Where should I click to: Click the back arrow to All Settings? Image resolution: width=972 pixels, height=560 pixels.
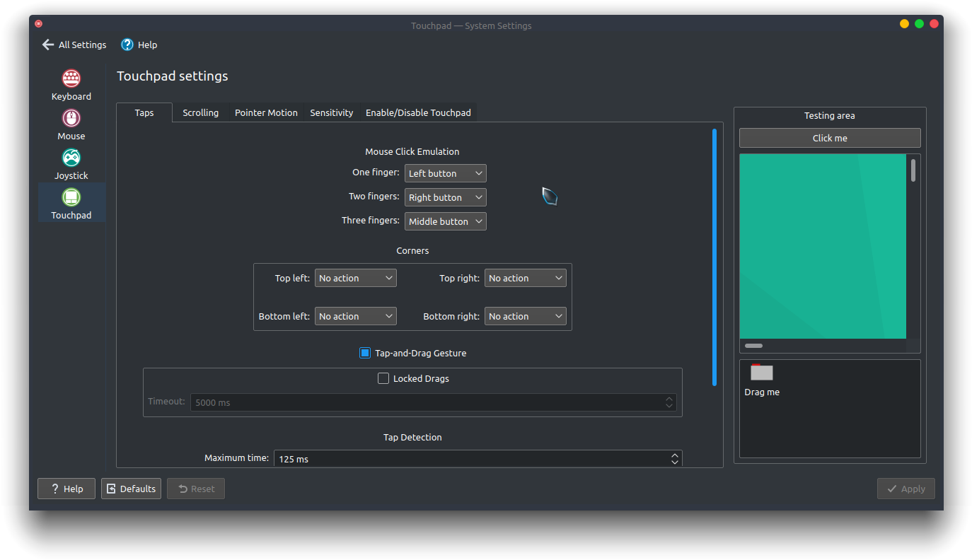tap(47, 45)
